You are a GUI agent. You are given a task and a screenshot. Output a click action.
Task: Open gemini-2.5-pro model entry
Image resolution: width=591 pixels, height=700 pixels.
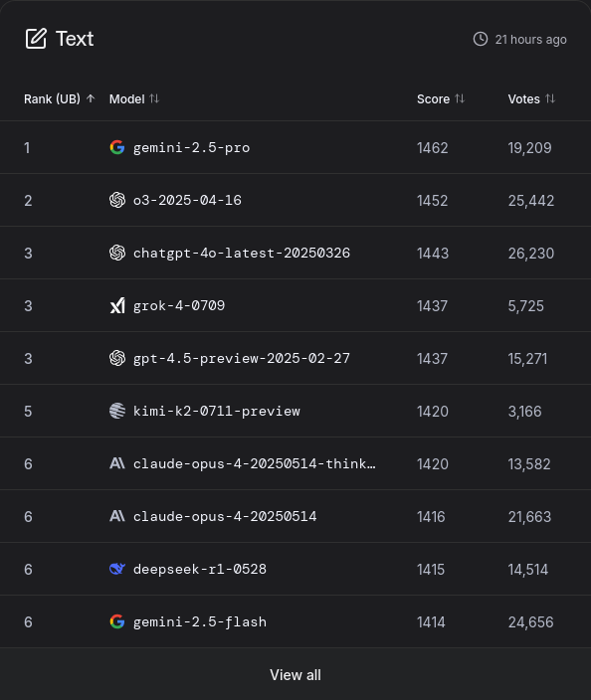[x=192, y=148]
